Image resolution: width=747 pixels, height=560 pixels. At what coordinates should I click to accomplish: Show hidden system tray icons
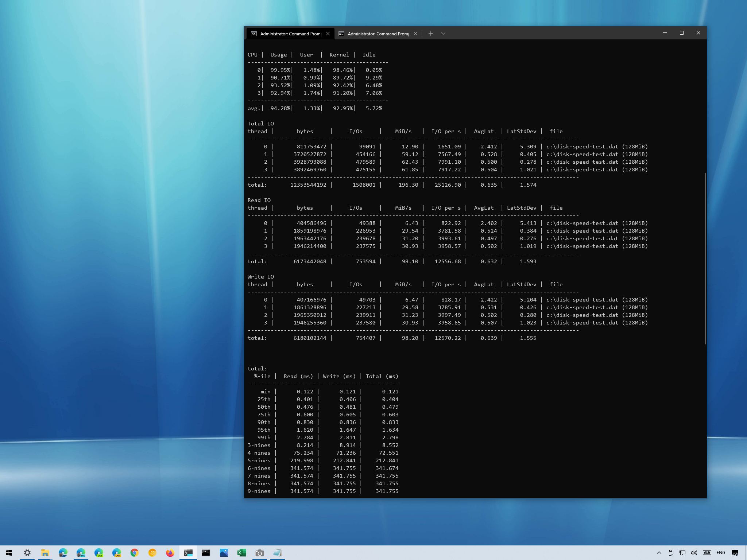659,553
